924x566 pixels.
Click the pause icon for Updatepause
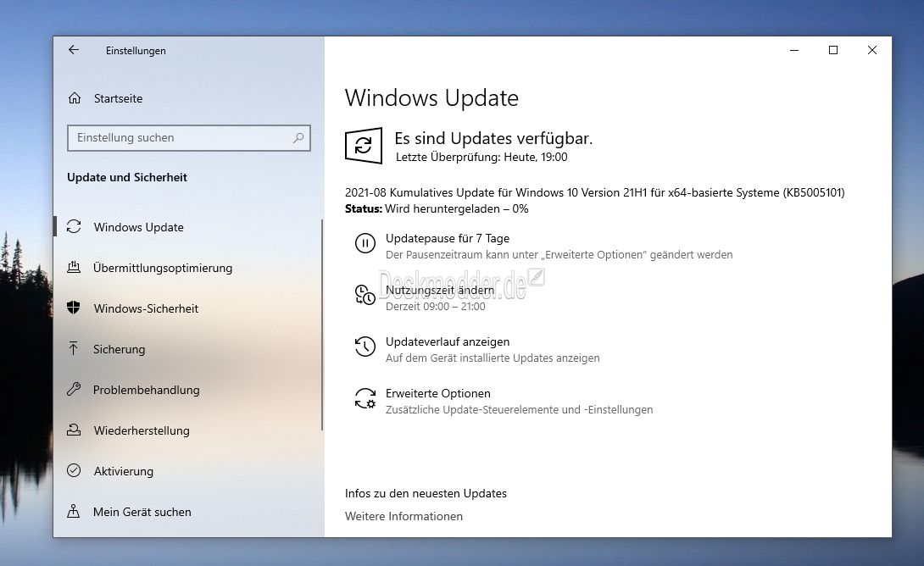pyautogui.click(x=365, y=243)
